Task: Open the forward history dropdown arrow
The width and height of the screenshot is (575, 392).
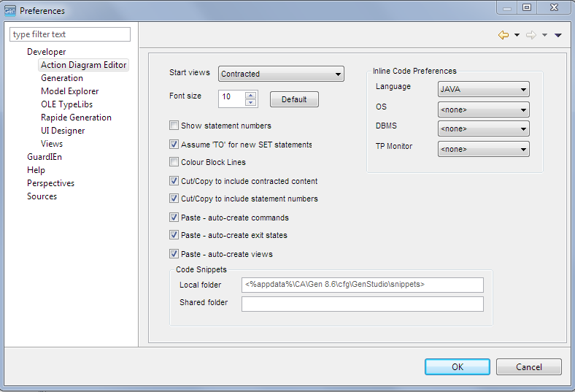Action: pos(544,35)
